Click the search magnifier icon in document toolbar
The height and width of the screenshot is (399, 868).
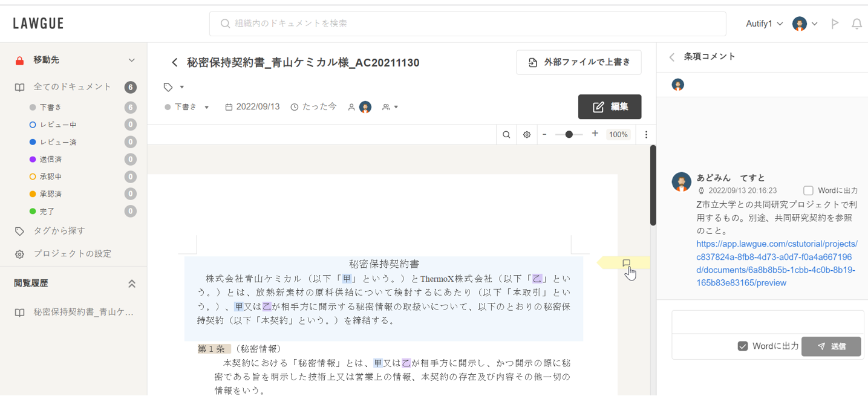(506, 135)
